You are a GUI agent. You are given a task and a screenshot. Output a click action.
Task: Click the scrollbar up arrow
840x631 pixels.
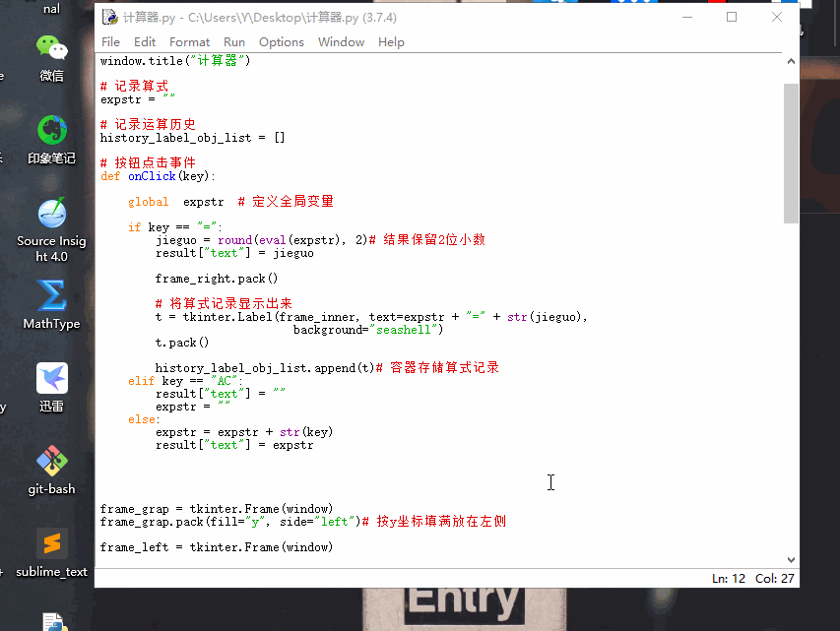pyautogui.click(x=789, y=61)
